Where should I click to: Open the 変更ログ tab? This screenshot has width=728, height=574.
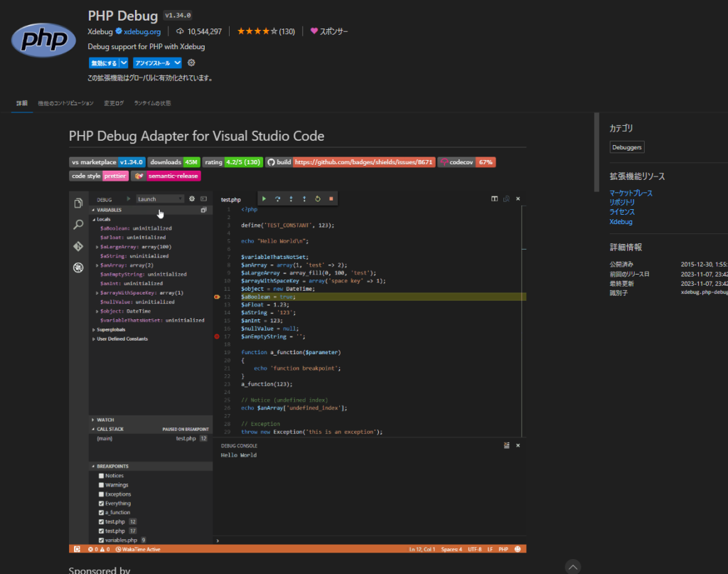[x=114, y=103]
